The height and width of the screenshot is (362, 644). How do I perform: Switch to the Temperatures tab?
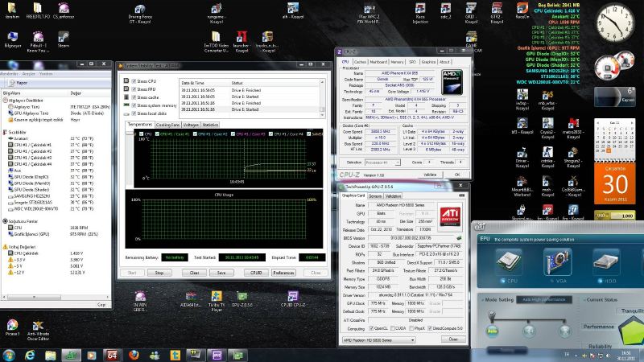(139, 125)
